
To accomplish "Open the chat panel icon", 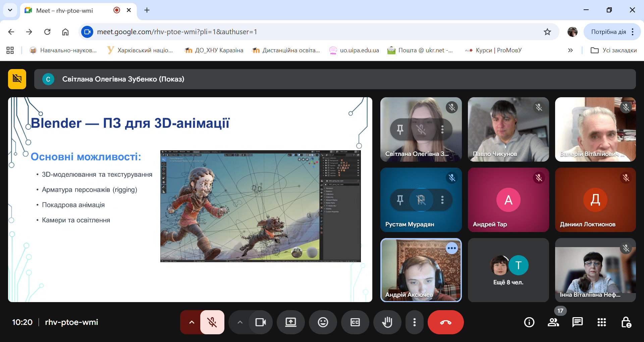I will tap(577, 322).
